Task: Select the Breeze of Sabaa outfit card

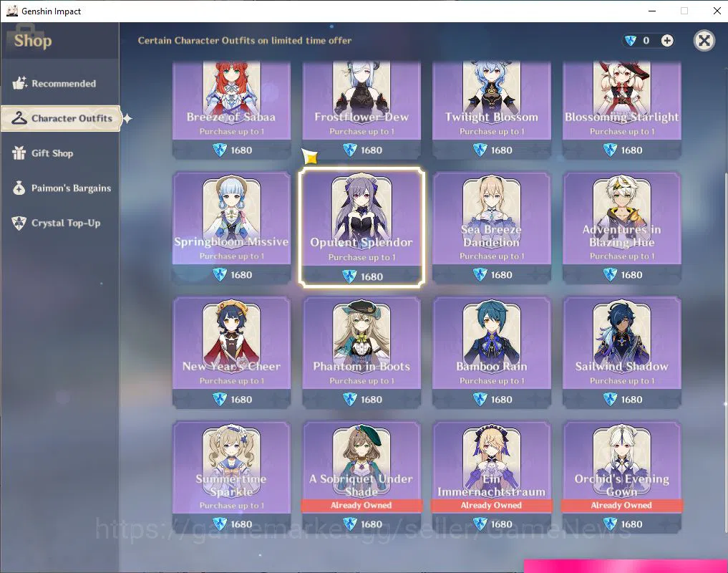Action: click(232, 110)
